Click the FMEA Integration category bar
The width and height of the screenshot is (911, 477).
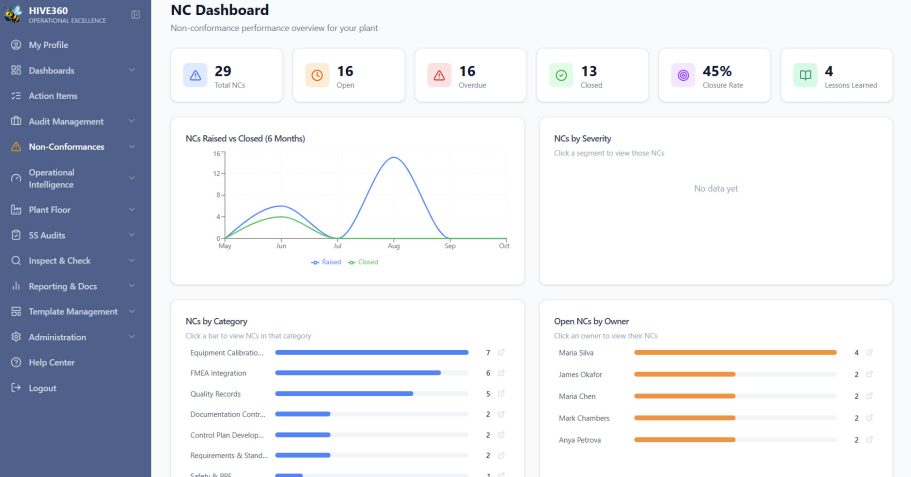[x=358, y=373]
